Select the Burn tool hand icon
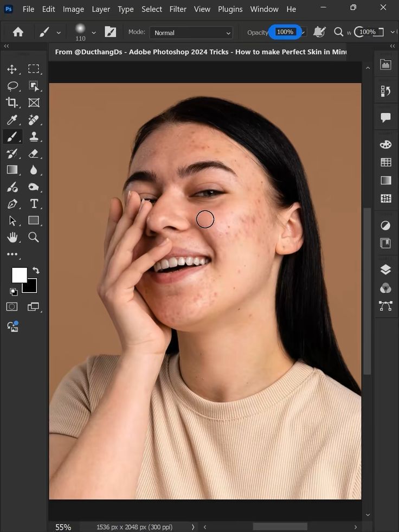The height and width of the screenshot is (532, 399). [33, 187]
